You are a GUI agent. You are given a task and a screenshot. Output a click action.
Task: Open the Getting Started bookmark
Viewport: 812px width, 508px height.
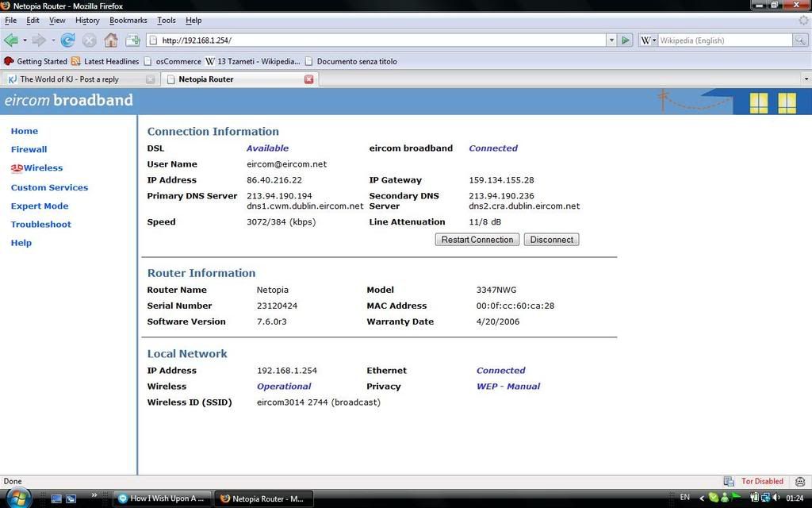click(35, 61)
